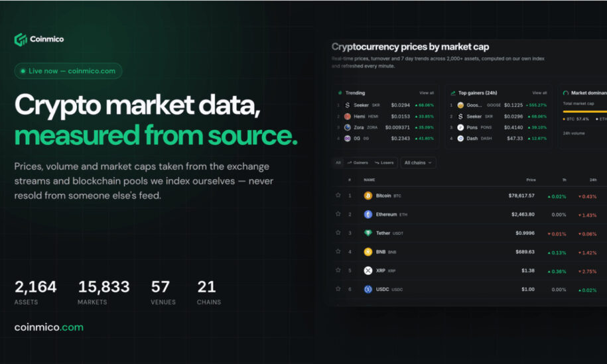Click View all in Top gainers card
Viewport: 607px width, 364px height.
539,93
